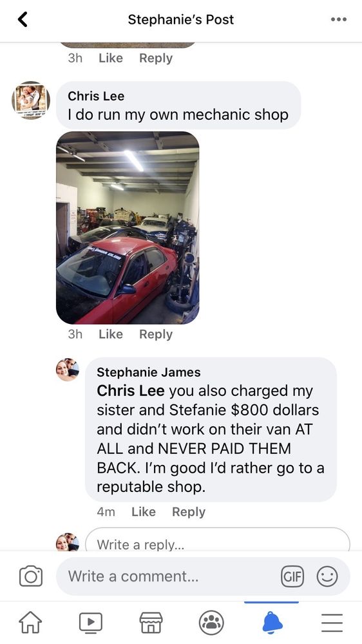Like Stephanie James's reply
The height and width of the screenshot is (644, 362).
pyautogui.click(x=144, y=512)
